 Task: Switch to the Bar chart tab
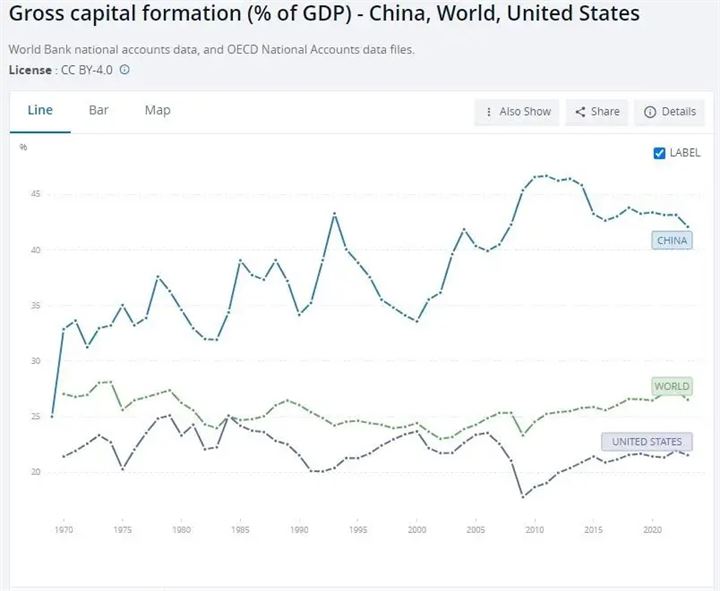tap(98, 110)
